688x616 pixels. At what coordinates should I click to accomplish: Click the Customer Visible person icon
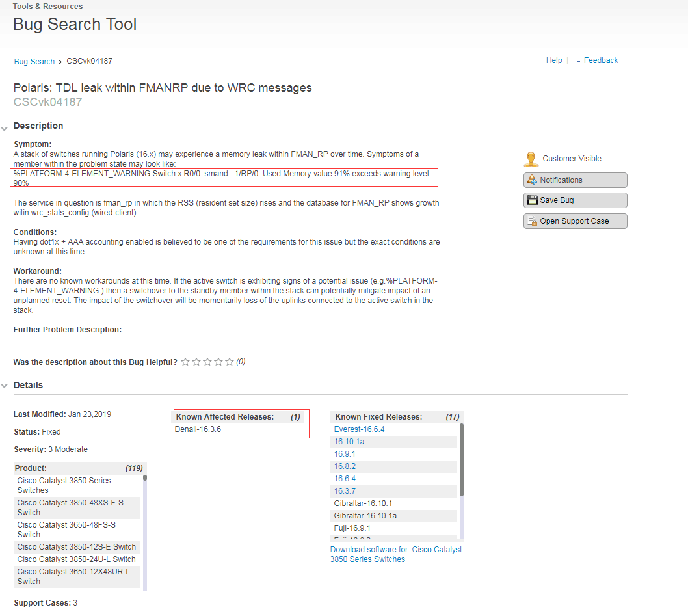[531, 159]
